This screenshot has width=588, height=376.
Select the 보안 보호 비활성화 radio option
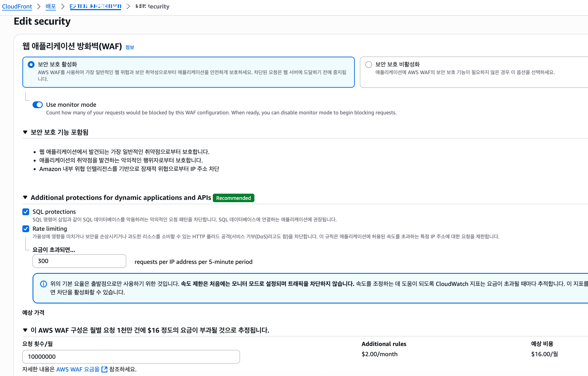coord(368,65)
